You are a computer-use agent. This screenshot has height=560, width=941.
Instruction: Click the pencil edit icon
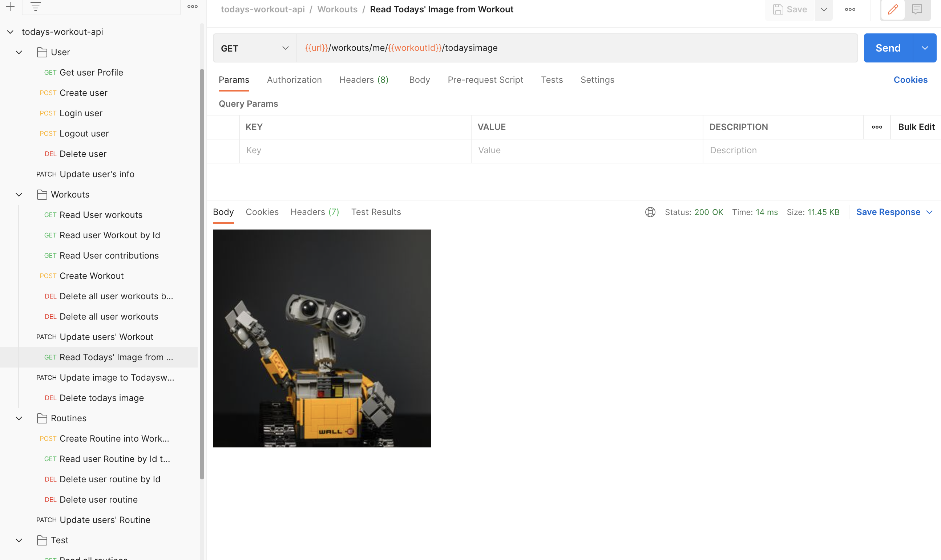[x=893, y=9]
